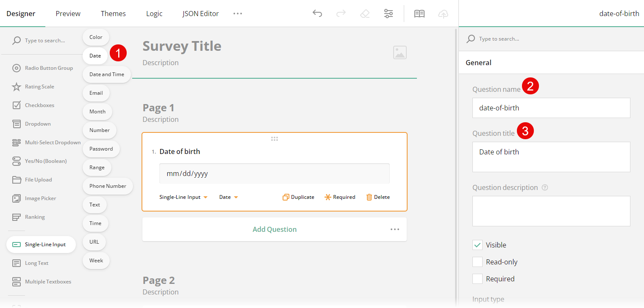Viewport: 644px width, 308px height.
Task: Select the Checkboxes question type in the sidebar
Action: click(40, 105)
